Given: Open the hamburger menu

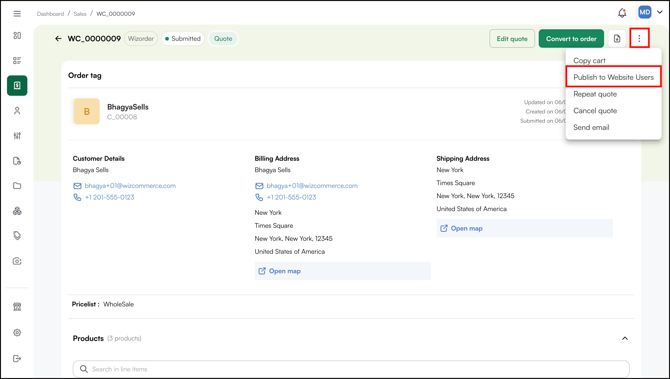Looking at the screenshot, I should (x=17, y=14).
